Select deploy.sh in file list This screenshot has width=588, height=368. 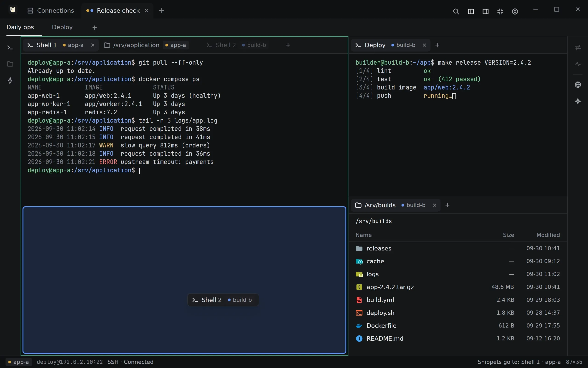(458, 313)
